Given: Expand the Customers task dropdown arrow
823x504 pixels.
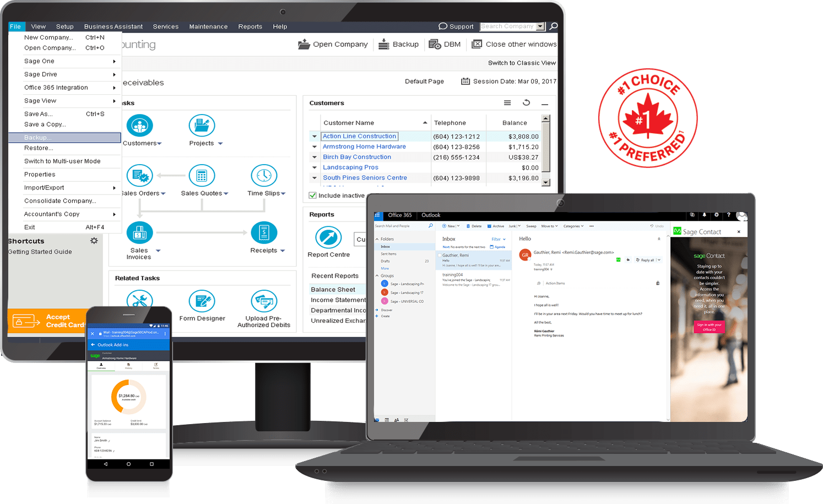Looking at the screenshot, I should tap(160, 144).
